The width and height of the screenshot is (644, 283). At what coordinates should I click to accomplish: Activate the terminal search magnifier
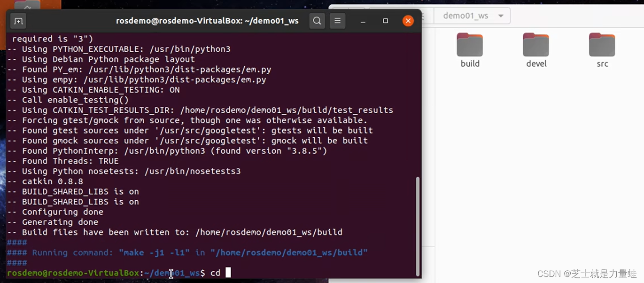317,21
